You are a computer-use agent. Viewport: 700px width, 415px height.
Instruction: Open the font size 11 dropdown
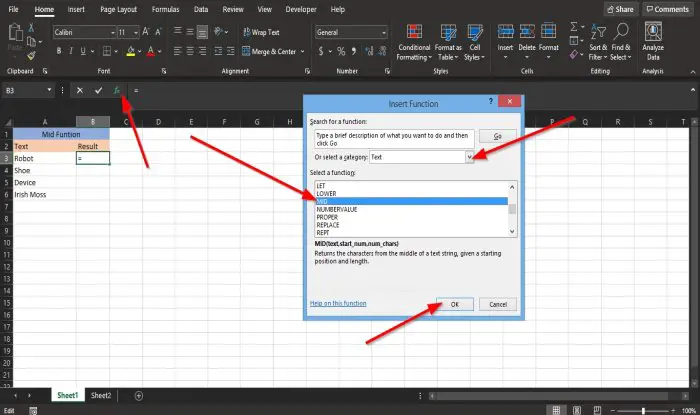(136, 33)
